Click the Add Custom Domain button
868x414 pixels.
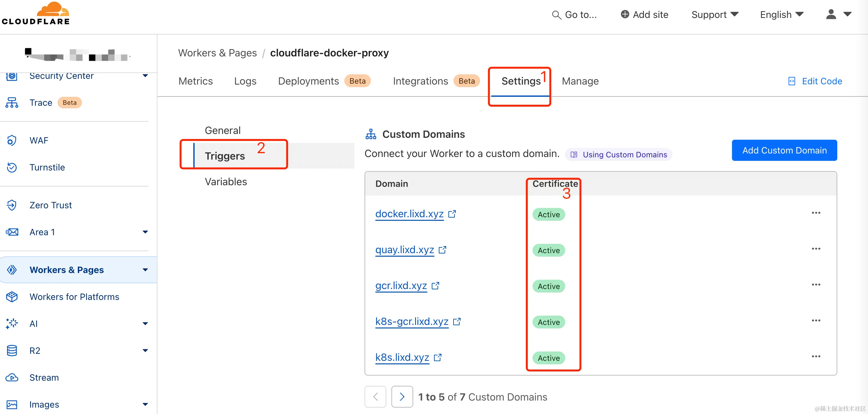(x=784, y=151)
